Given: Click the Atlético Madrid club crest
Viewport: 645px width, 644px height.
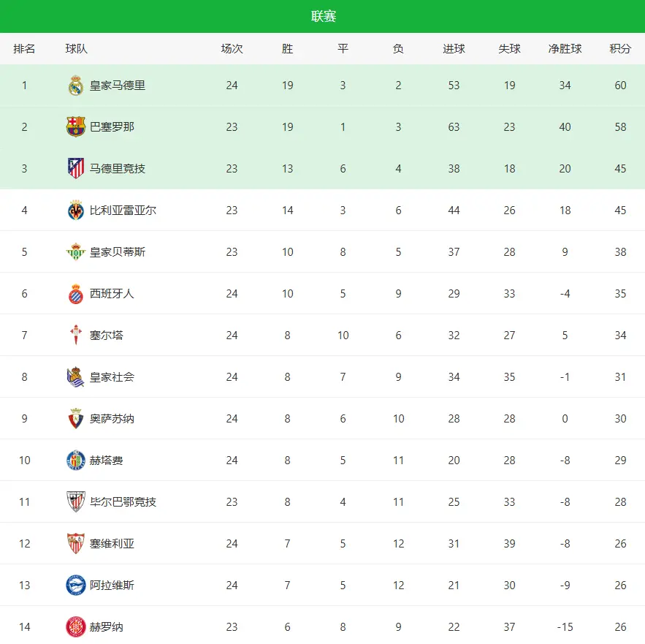Looking at the screenshot, I should (76, 169).
